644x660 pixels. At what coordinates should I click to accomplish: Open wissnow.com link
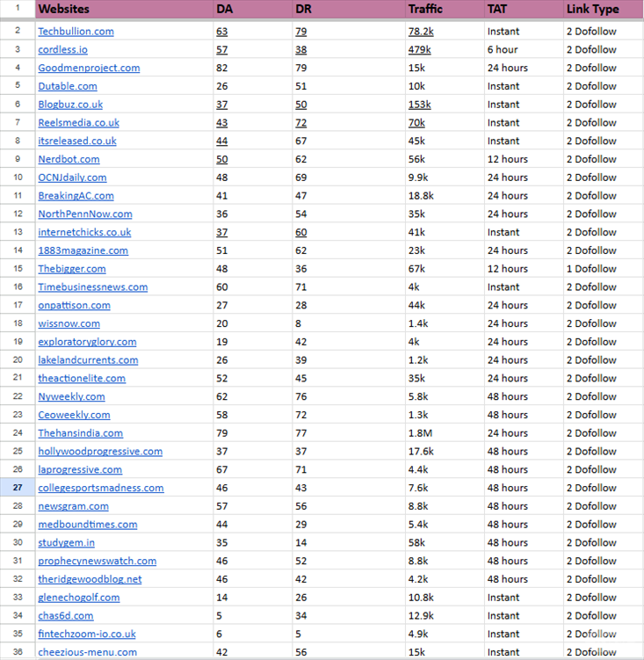click(69, 323)
